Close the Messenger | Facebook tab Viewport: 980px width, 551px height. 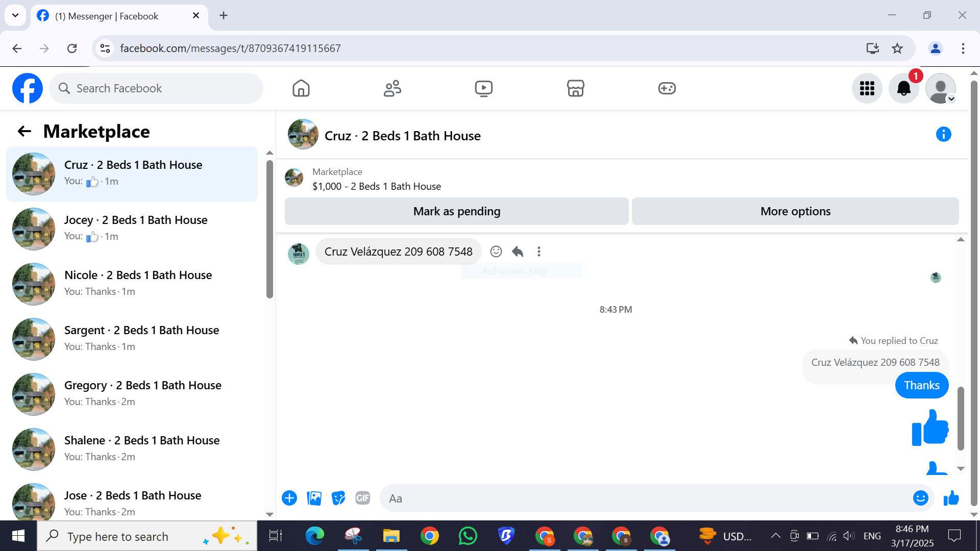195,16
